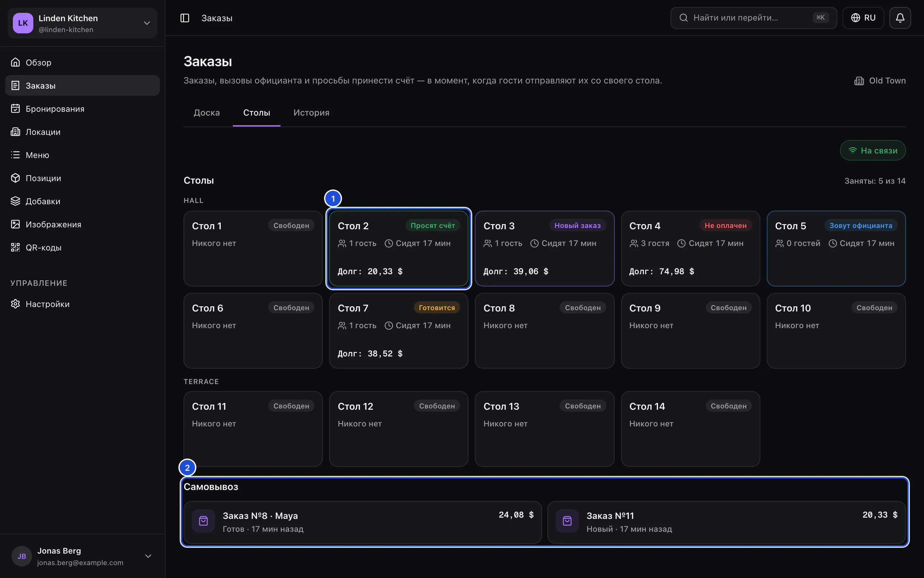Expand the Linden Kitchen workspace chevron
Image resolution: width=924 pixels, height=578 pixels.
tap(147, 23)
